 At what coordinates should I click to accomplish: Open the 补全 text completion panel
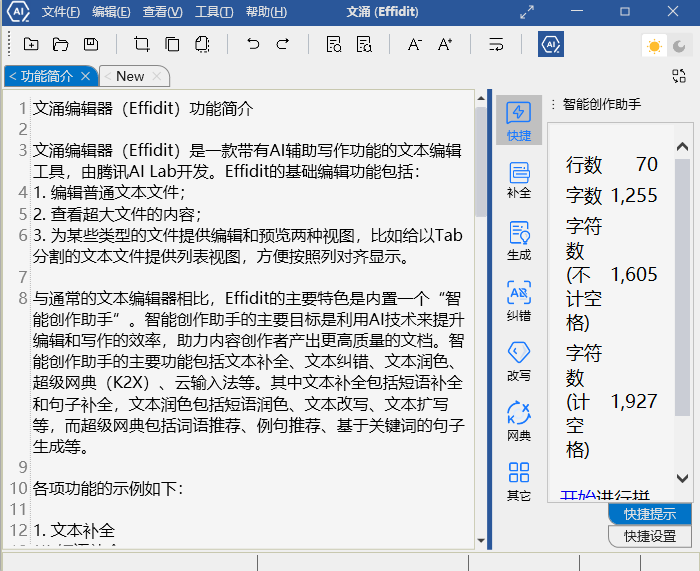click(519, 179)
